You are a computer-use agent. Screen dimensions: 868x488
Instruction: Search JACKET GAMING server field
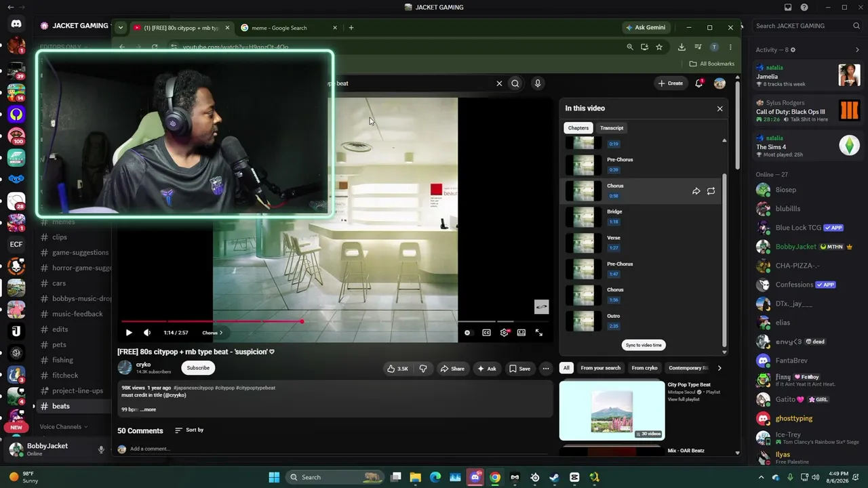(x=808, y=26)
